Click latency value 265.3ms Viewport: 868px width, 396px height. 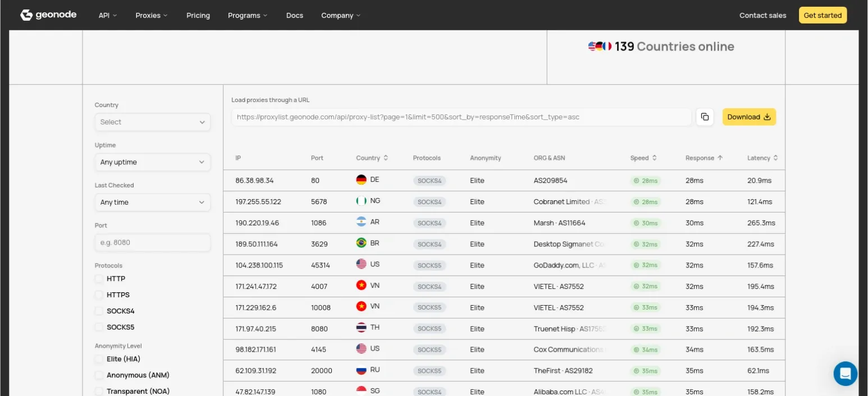(x=761, y=223)
